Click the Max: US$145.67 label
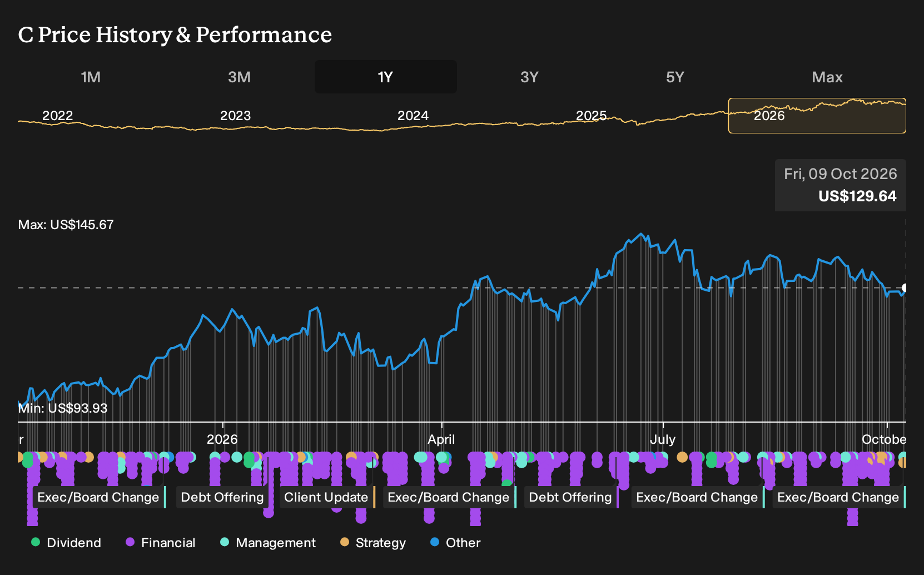 66,225
